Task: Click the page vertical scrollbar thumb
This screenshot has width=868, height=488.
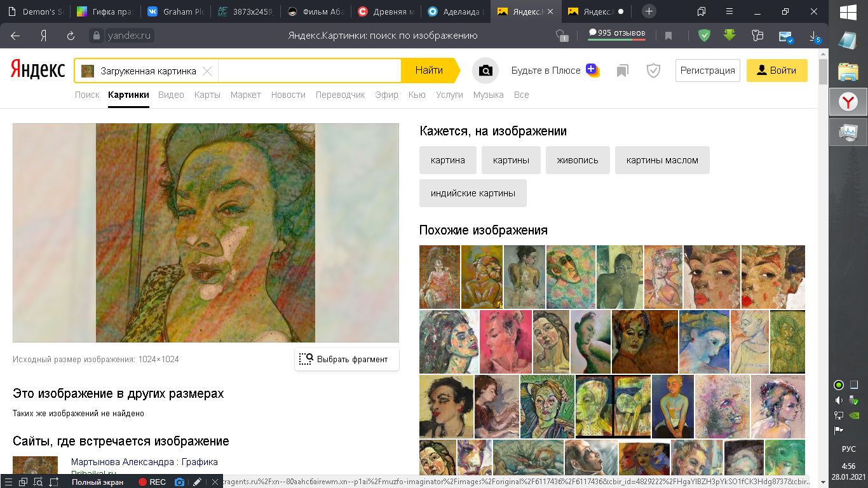Action: click(x=824, y=72)
